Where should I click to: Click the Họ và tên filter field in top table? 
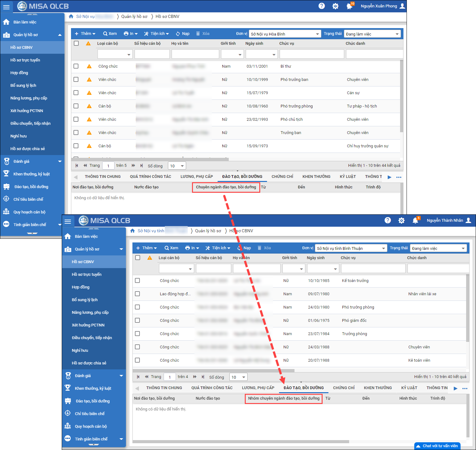(195, 54)
